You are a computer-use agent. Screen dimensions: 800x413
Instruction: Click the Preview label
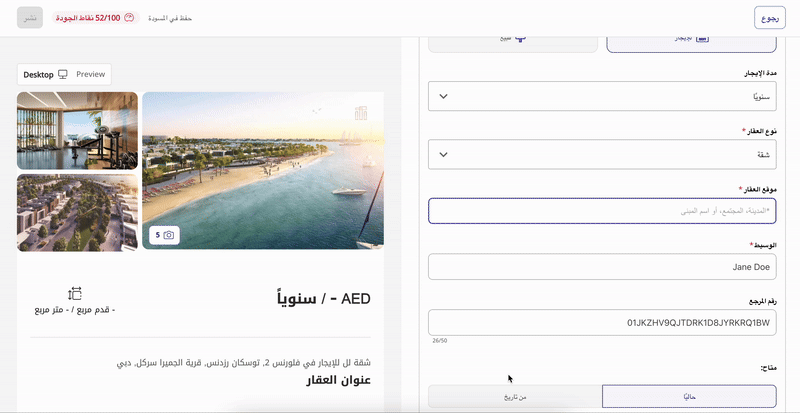tap(91, 75)
